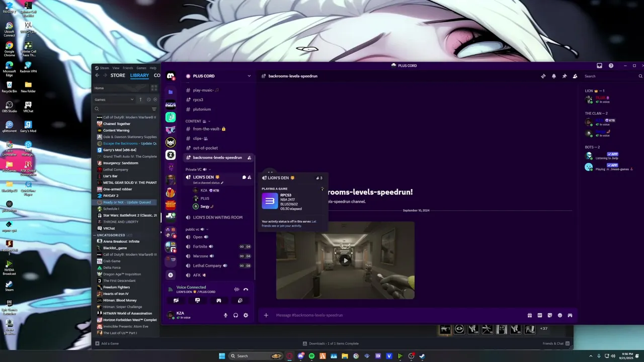Click Steam back navigation arrow

tap(97, 75)
